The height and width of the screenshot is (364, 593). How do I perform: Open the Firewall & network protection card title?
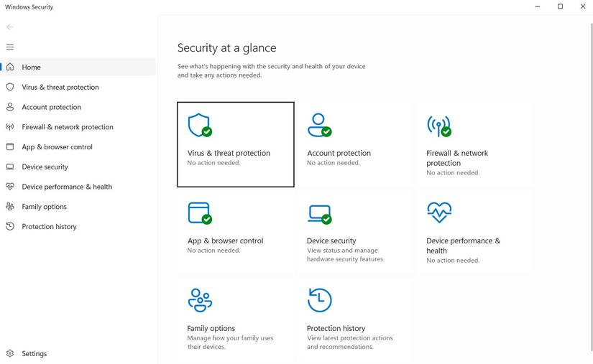click(457, 158)
